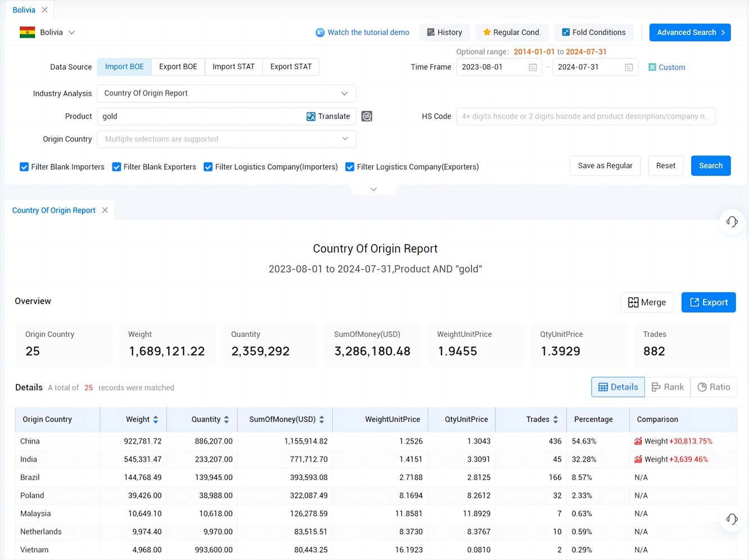
Task: Click Poland in the Origin Country column
Action: 32,495
